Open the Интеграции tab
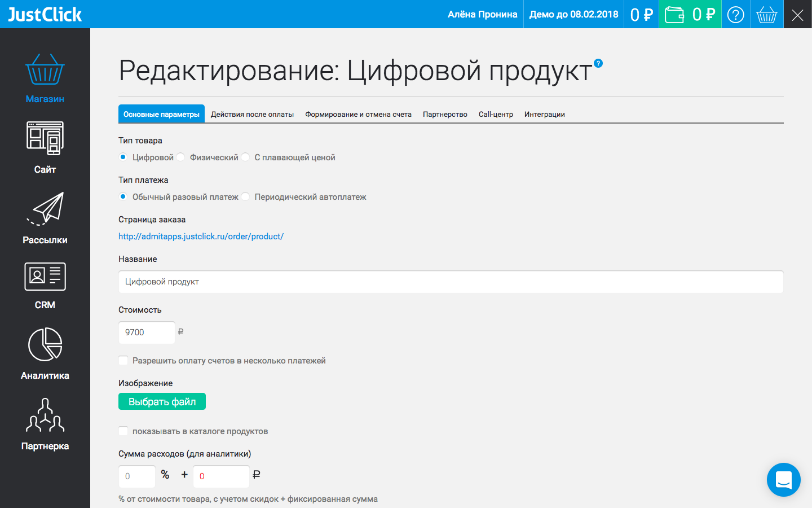This screenshot has width=812, height=508. pos(544,113)
